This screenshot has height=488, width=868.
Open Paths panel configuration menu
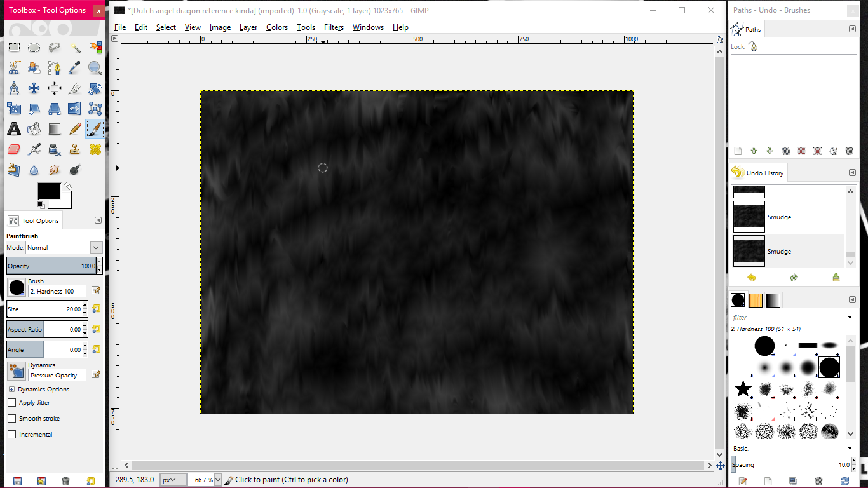coord(852,29)
